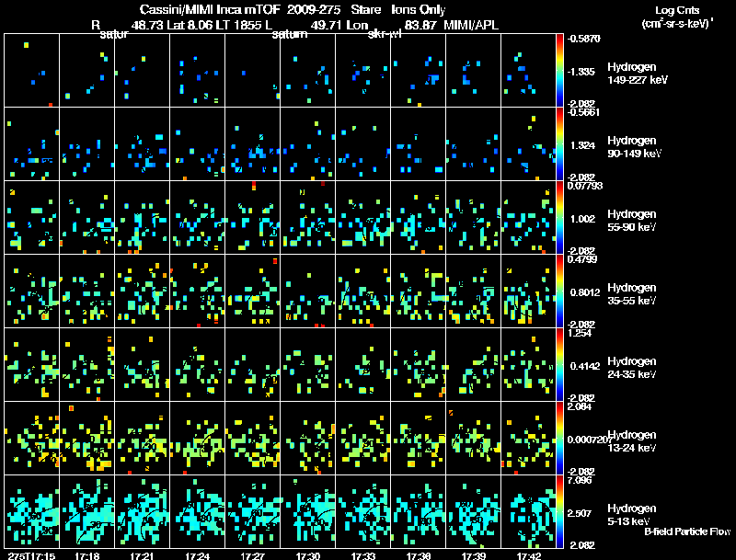Screen dimensions: 736x560
Task: Click the 1.002 colorbar value
Action: 582,219
